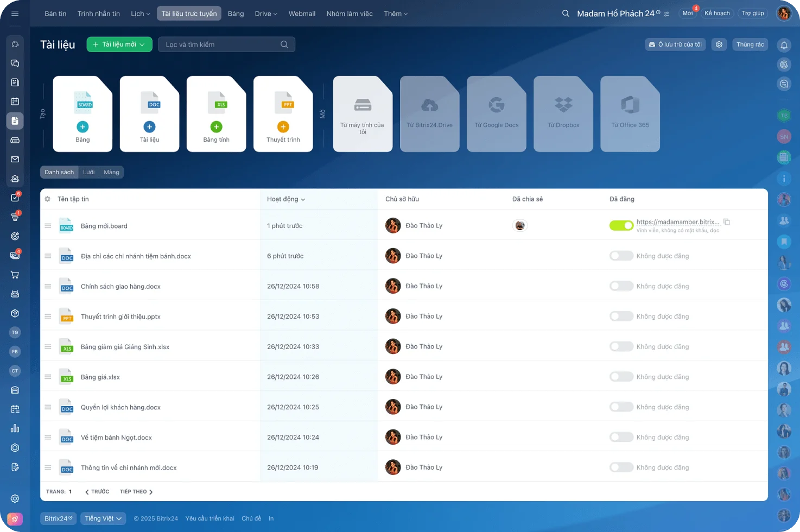This screenshot has width=800, height=532.
Task: Open file from Dropbox
Action: [x=563, y=114]
